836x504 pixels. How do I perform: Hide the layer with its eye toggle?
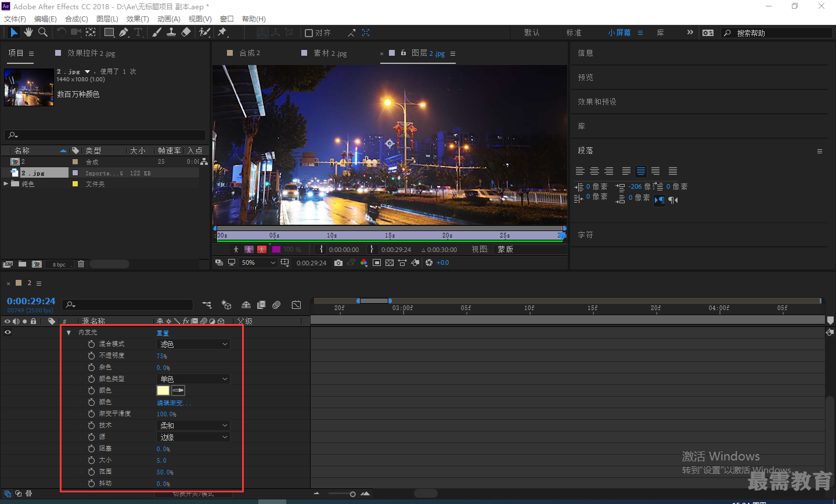8,332
